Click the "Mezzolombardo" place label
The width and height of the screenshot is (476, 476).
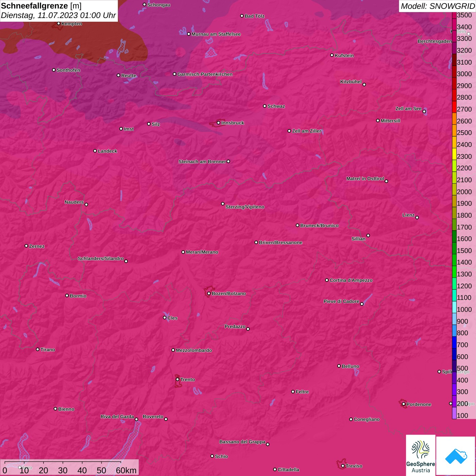[194, 350]
